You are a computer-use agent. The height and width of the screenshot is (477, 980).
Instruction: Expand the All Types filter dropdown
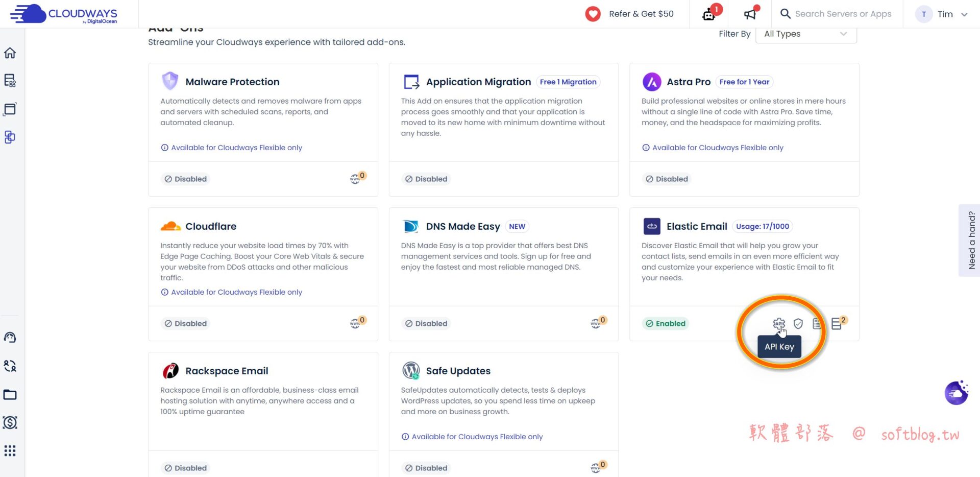805,34
